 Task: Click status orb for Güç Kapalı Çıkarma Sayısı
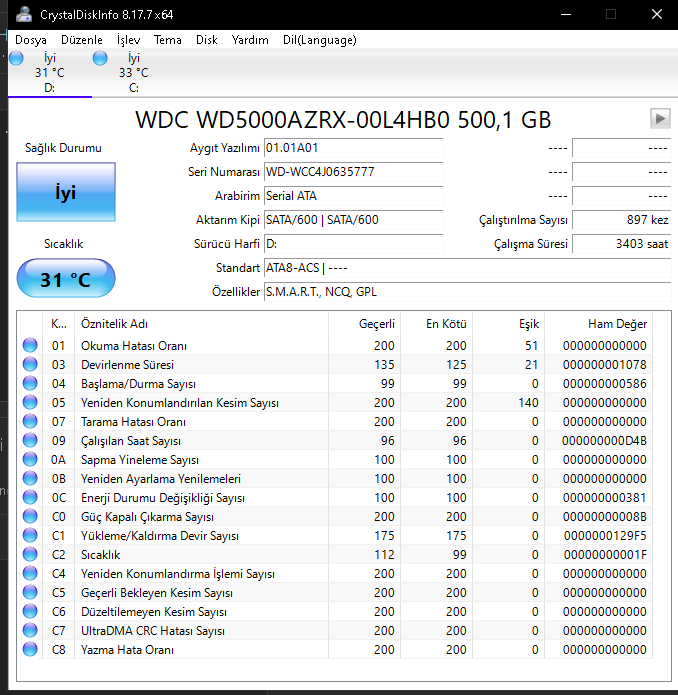(30, 516)
